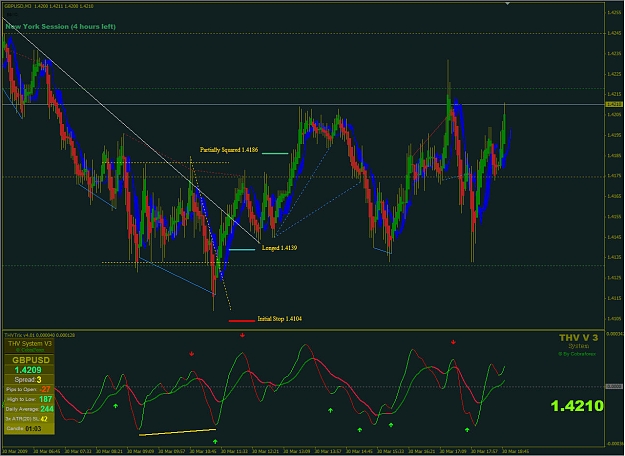Click the Candle 01:03 timer row
The width and height of the screenshot is (625, 456).
[29, 429]
